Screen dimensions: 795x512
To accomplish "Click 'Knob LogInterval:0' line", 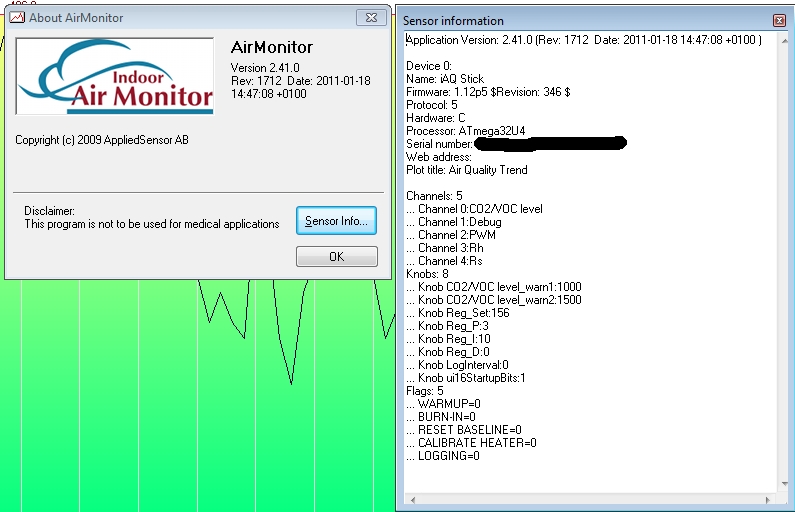I will click(457, 365).
